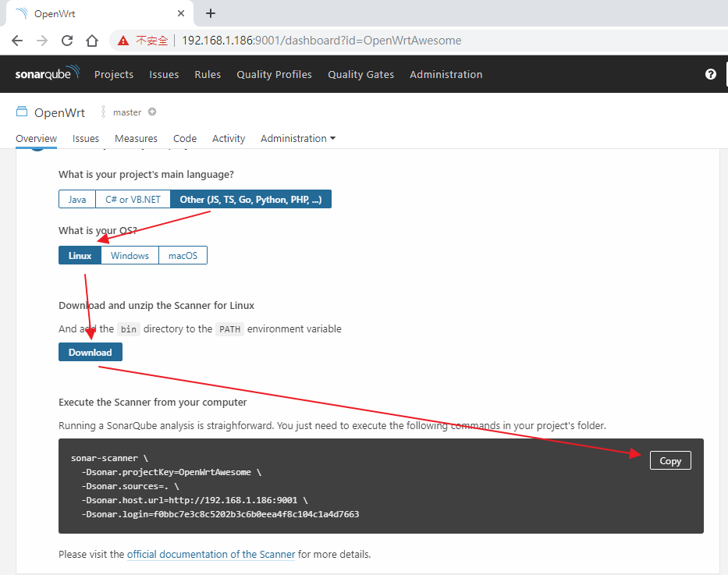
Task: Click the plus icon beside master
Action: point(152,112)
